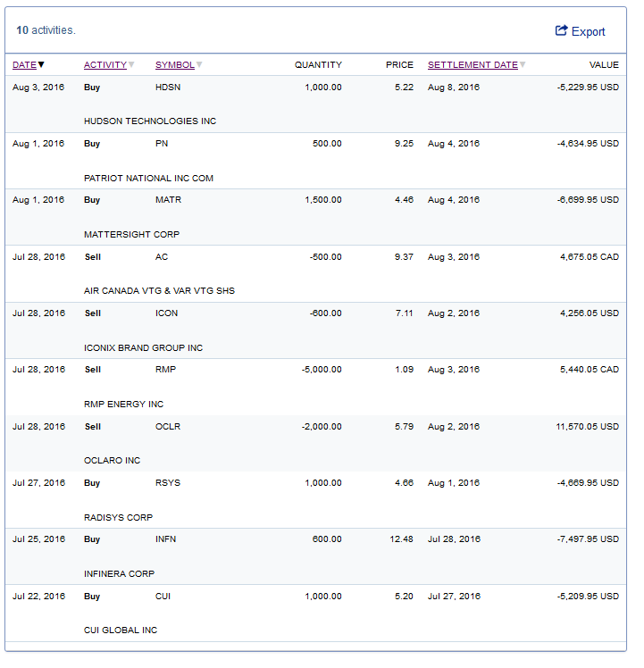Viewport: 644px width, 668px height.
Task: Sort by the Settlement Date header
Action: (472, 64)
